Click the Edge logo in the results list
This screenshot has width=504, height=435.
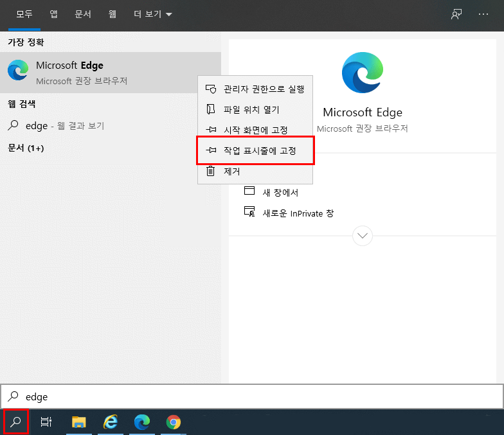[x=18, y=70]
